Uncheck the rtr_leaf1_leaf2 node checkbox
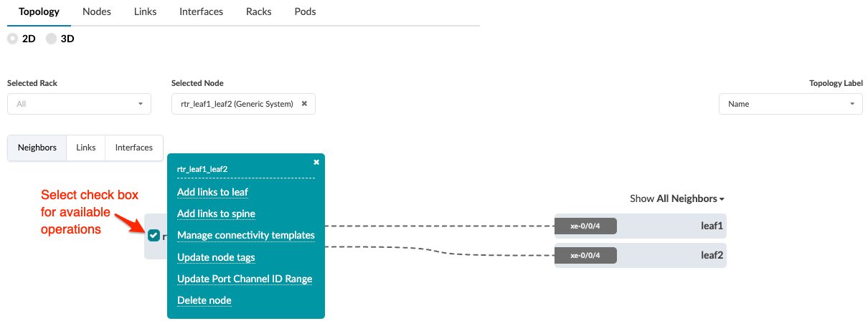The image size is (868, 326). coord(154,236)
